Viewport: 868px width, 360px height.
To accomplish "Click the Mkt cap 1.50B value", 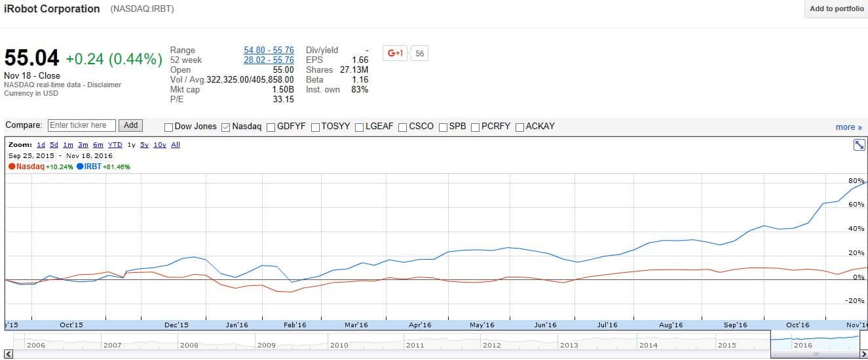I will point(282,89).
